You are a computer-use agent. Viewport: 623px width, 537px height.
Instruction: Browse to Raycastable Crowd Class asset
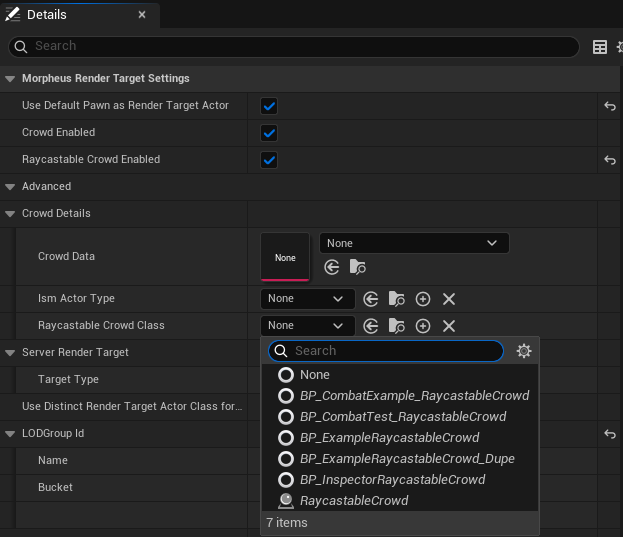click(x=397, y=326)
